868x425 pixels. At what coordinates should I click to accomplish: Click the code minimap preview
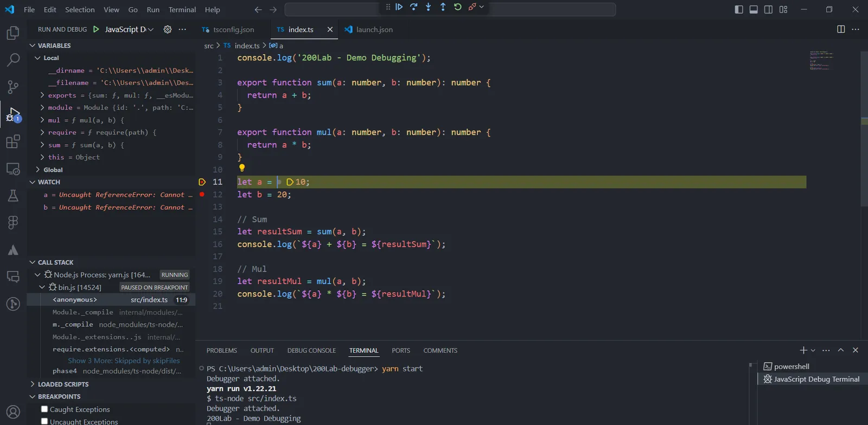coord(821,60)
